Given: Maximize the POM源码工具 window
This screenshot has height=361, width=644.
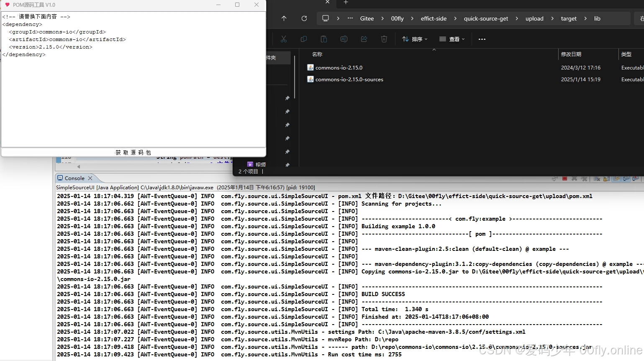Looking at the screenshot, I should tap(237, 5).
